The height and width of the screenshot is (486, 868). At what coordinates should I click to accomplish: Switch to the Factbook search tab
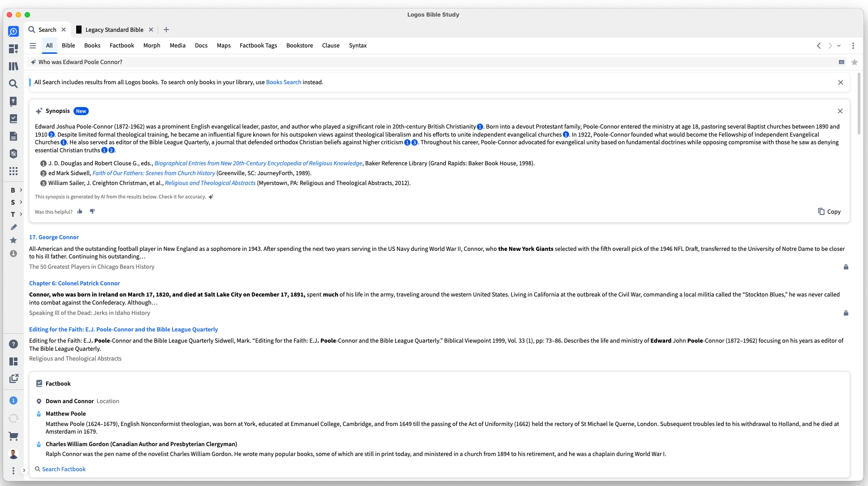[122, 46]
